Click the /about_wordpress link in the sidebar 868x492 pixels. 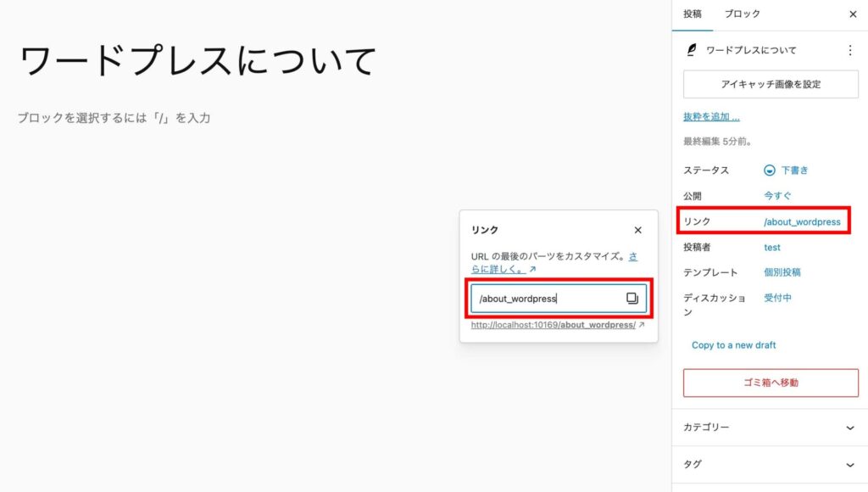tap(802, 222)
